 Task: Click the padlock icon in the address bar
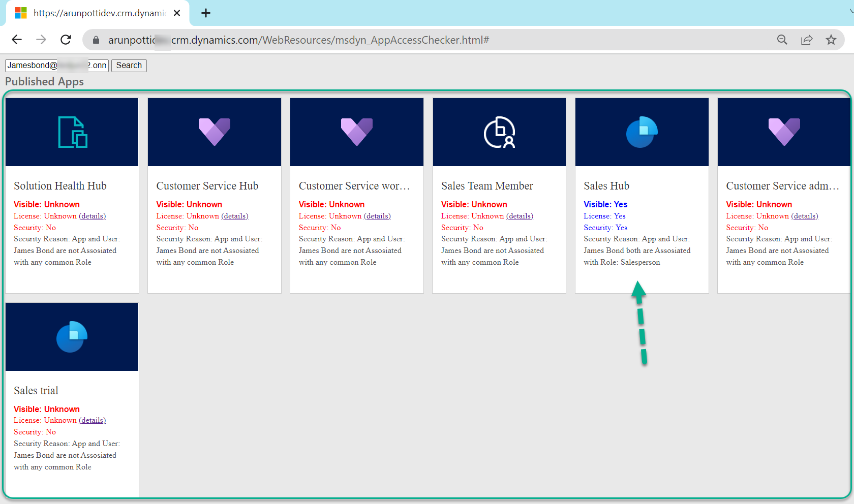click(x=95, y=40)
